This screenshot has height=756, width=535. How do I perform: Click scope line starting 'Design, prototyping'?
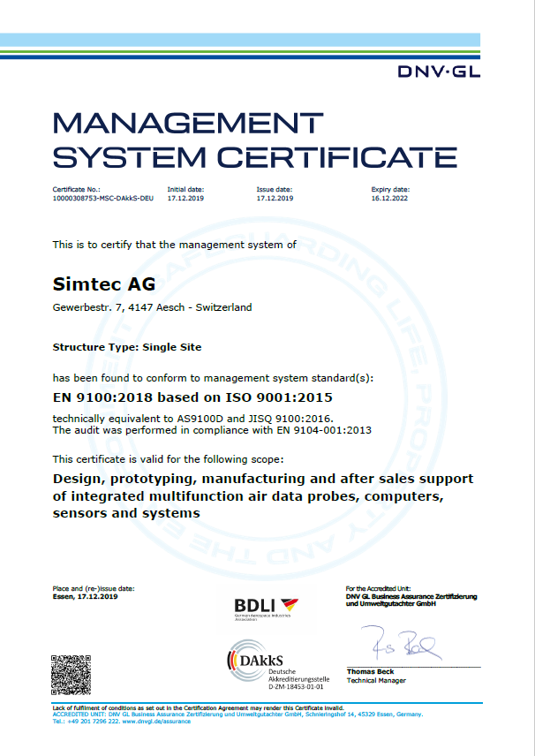click(x=263, y=479)
